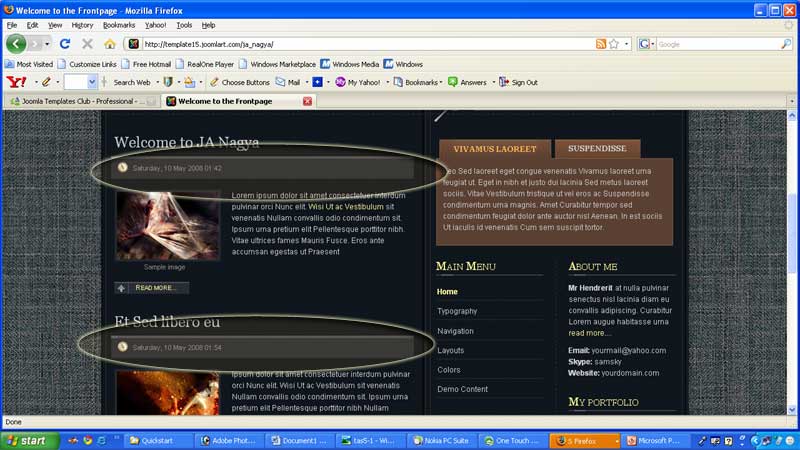The image size is (800, 450).
Task: Switch to Adobe Photoshop in taskbar
Action: click(x=231, y=440)
